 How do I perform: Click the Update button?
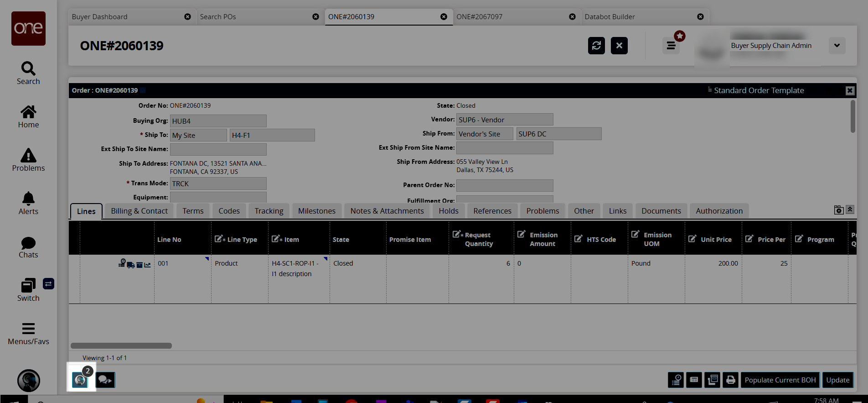point(838,380)
